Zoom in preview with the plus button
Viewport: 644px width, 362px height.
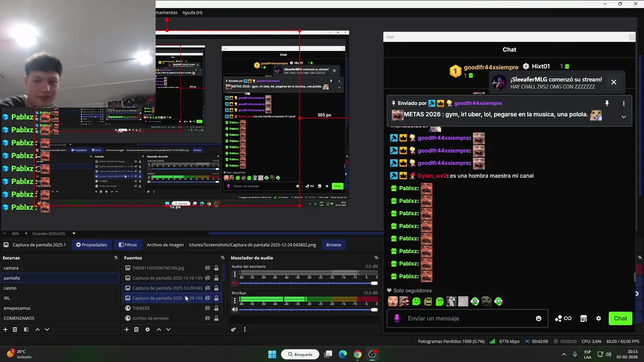pyautogui.click(x=26, y=233)
